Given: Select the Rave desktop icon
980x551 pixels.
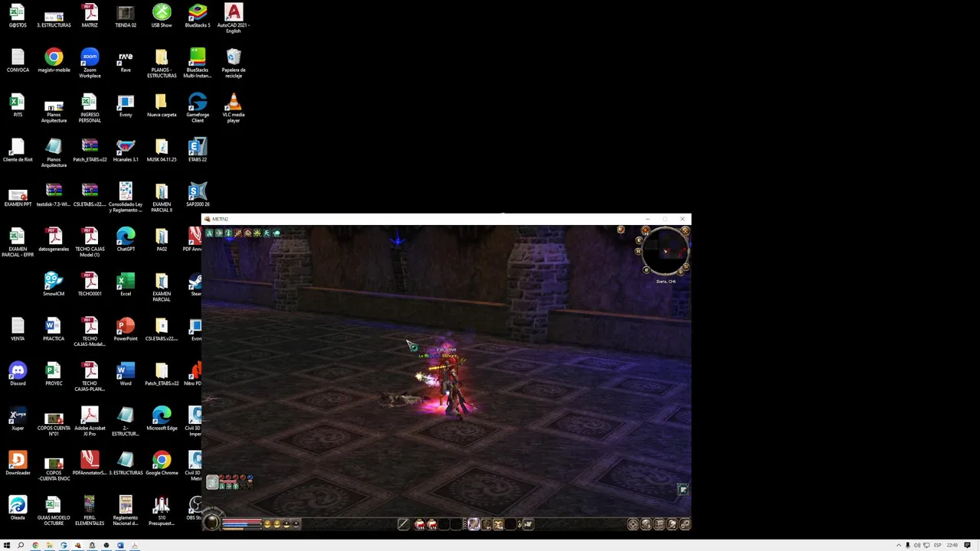Looking at the screenshot, I should tap(126, 61).
